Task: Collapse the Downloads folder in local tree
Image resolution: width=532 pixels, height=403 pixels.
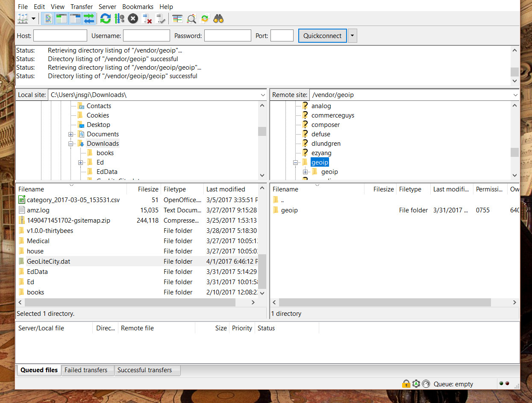Action: 71,144
